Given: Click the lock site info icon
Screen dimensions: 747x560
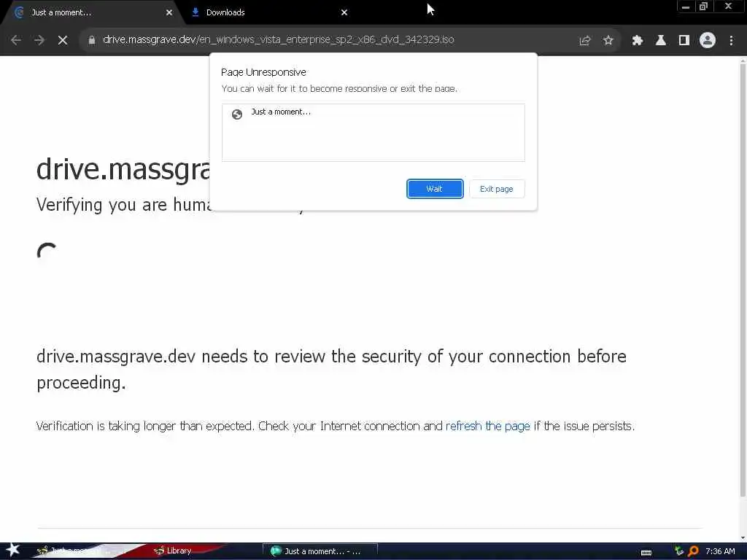Looking at the screenshot, I should coord(91,40).
